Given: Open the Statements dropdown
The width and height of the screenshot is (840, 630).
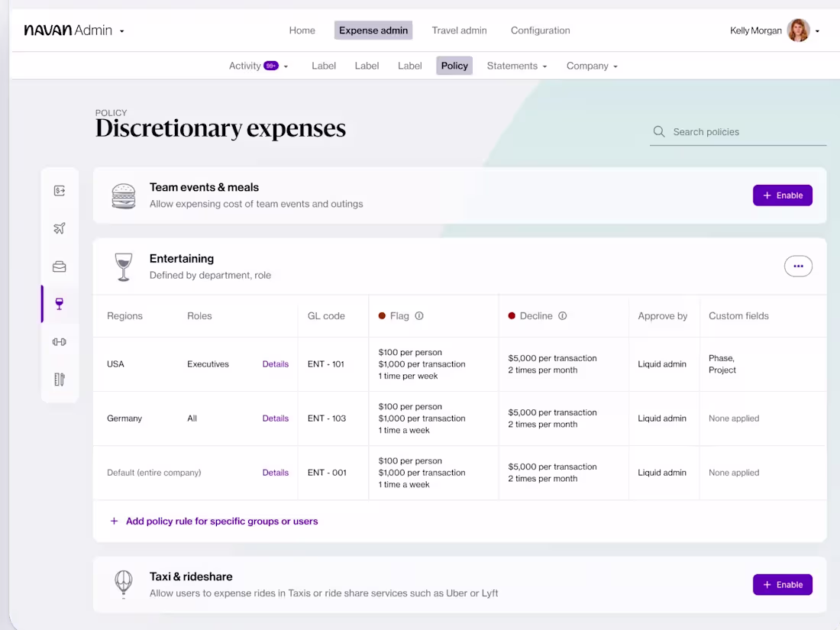Looking at the screenshot, I should click(517, 66).
